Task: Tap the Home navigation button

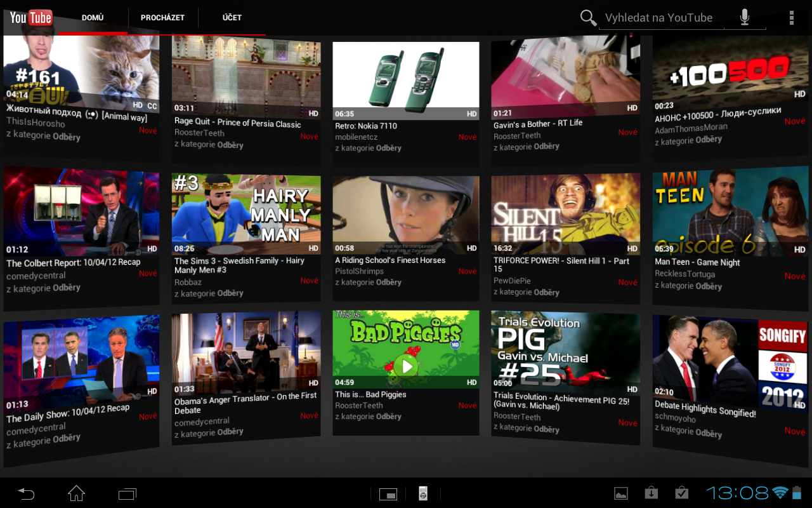Action: tap(76, 493)
